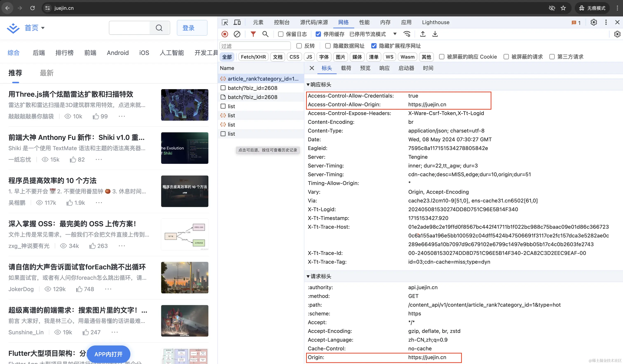Bookmark page with star icon
Screen dimensions: 623x364
click(563, 8)
